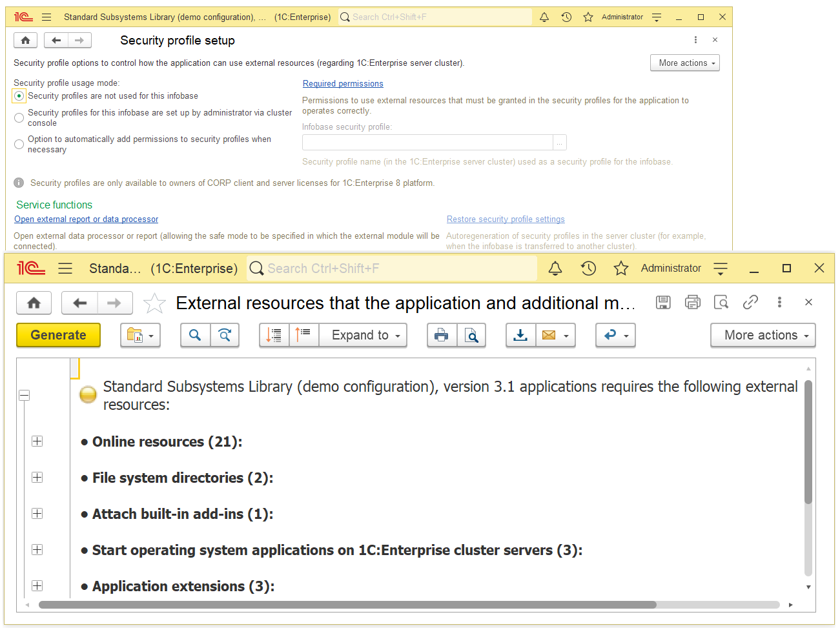Click 'Service functions' heading text

click(x=54, y=205)
